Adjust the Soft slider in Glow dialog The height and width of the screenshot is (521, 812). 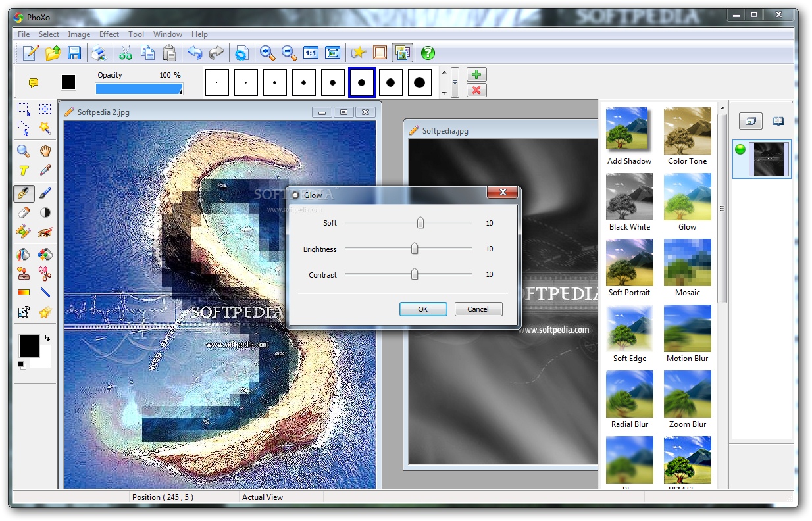point(420,223)
